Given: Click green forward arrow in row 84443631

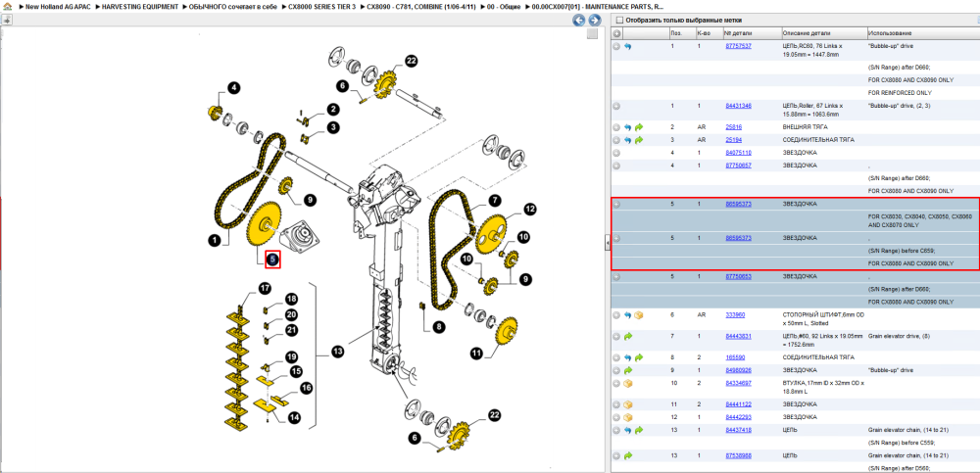Looking at the screenshot, I should (x=628, y=336).
